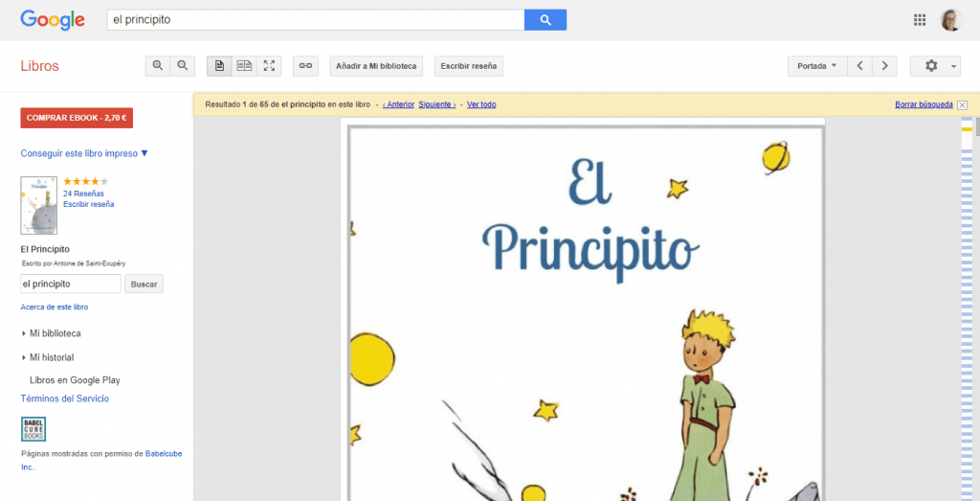Expand Mi biblioteca section
Viewport: 980px width, 501px height.
click(x=52, y=333)
